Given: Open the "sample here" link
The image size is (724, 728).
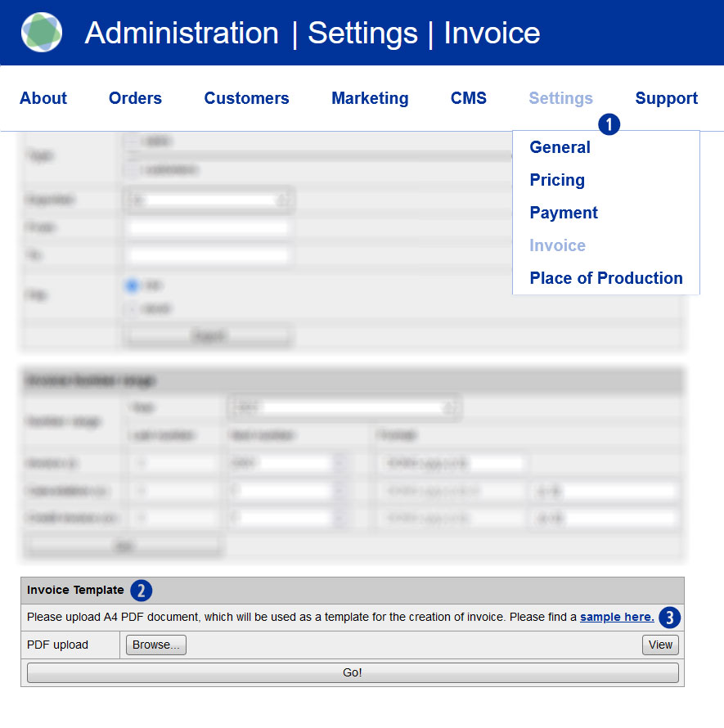Looking at the screenshot, I should 617,617.
